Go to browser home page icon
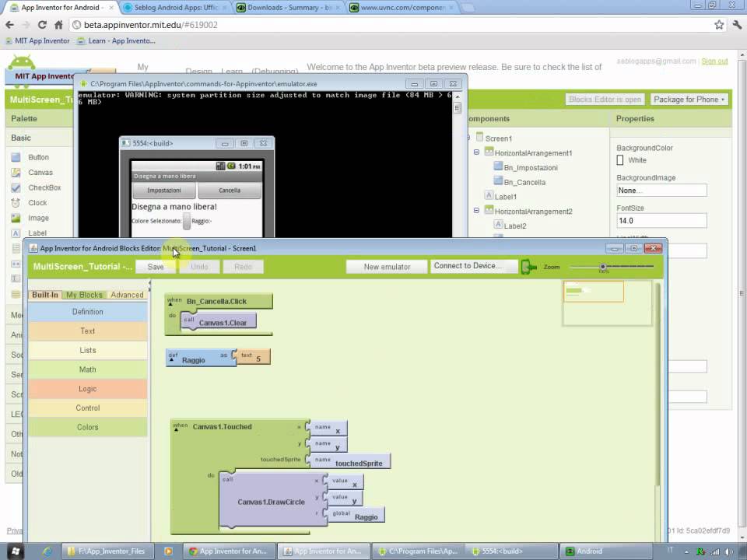This screenshot has width=747, height=560. 58,25
